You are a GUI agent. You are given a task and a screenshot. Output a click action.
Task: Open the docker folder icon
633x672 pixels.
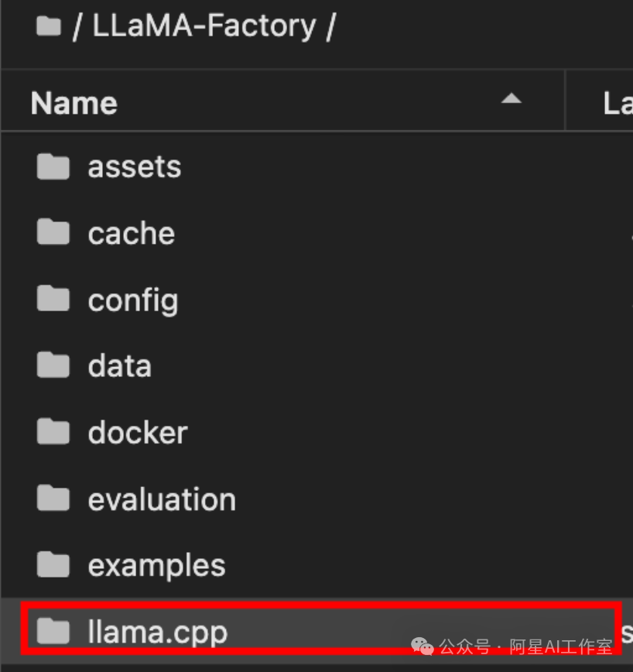point(53,432)
